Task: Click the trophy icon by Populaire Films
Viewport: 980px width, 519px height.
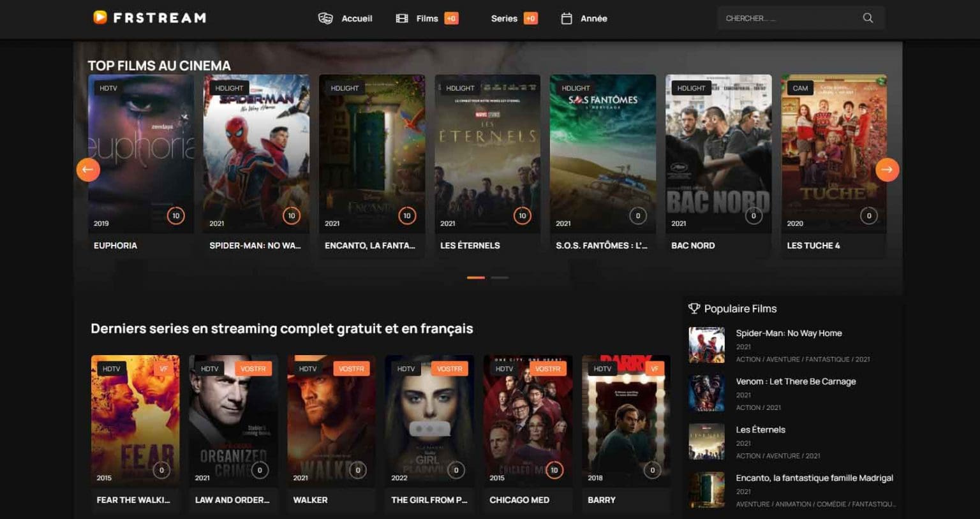Action: [694, 309]
